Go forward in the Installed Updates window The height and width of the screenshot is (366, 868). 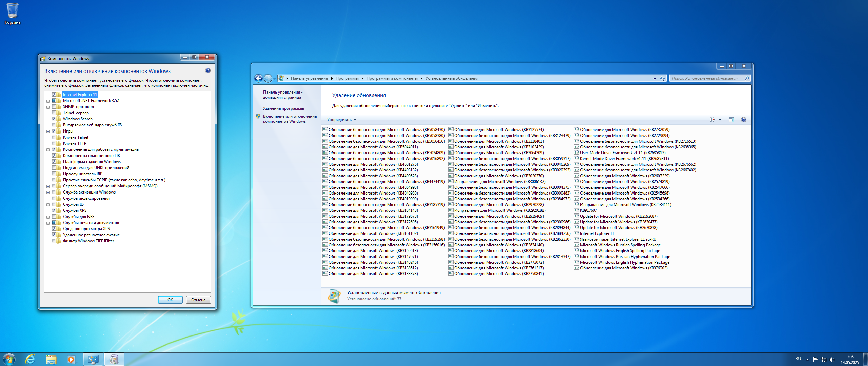268,78
